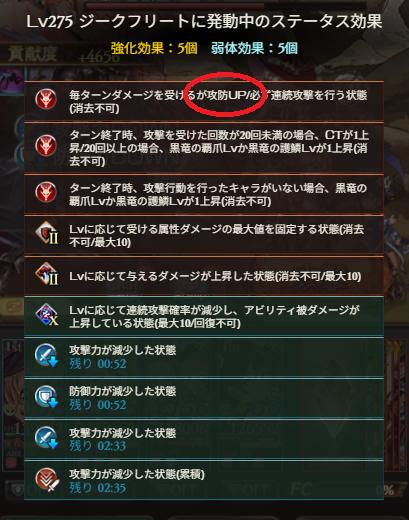Select the 弱体効果:5個 heading

[254, 48]
